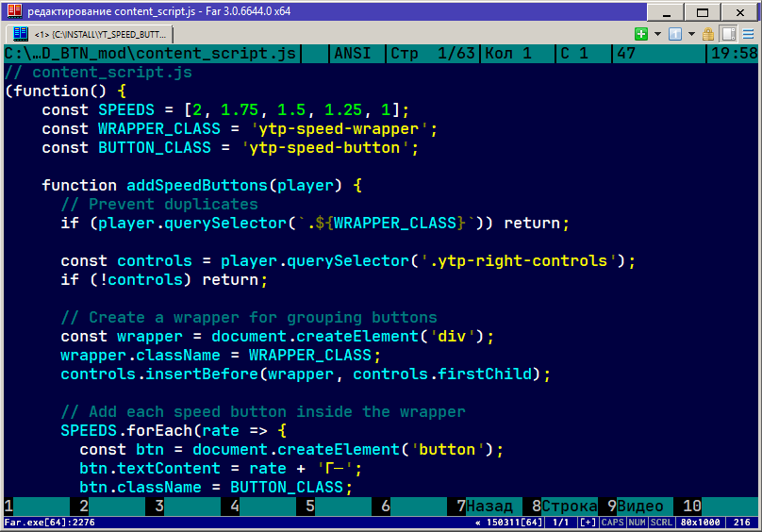The image size is (762, 532).
Task: Click the WRAPPER_CLASS declaration name
Action: pyautogui.click(x=159, y=129)
